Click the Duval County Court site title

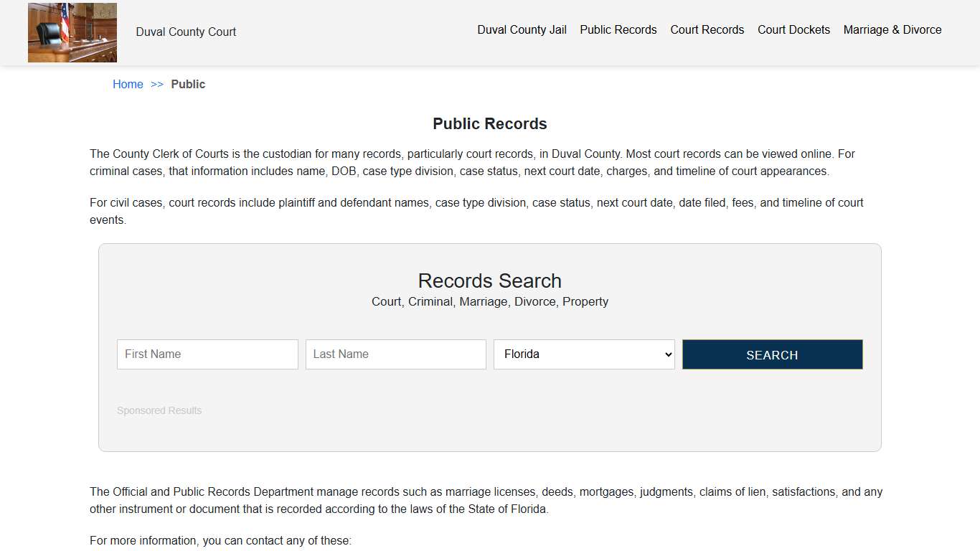[186, 32]
